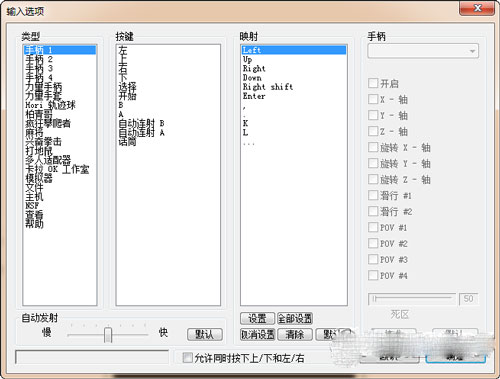Select 柏青哥 in the type list
This screenshot has height=379, width=500.
coord(60,114)
